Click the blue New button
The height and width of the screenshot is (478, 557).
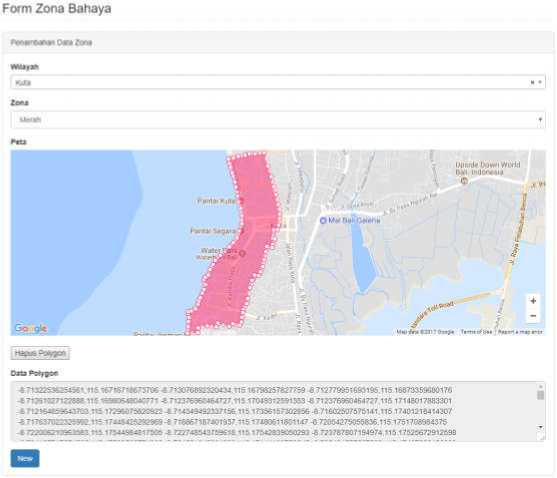25,458
